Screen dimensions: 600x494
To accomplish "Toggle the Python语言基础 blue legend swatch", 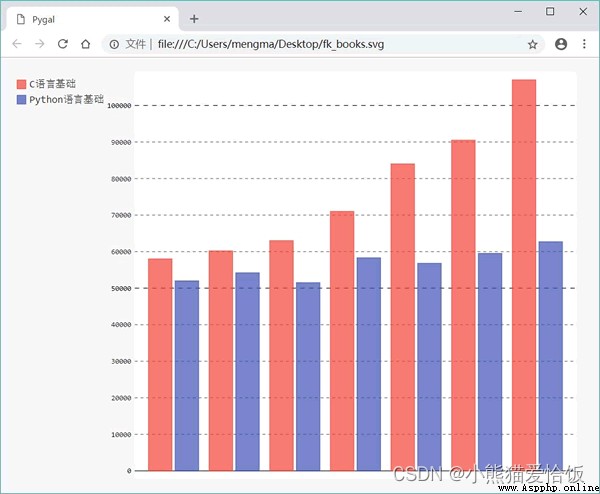I will point(21,100).
